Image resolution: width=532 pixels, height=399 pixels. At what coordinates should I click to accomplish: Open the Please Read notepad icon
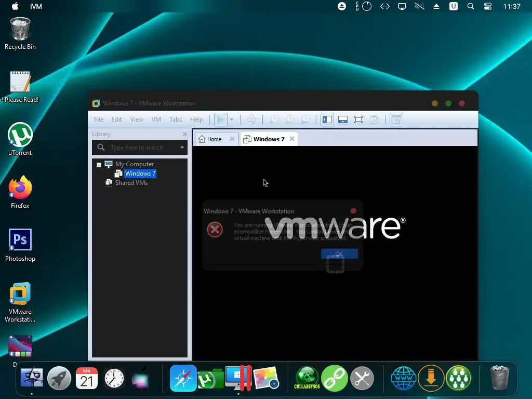[20, 87]
